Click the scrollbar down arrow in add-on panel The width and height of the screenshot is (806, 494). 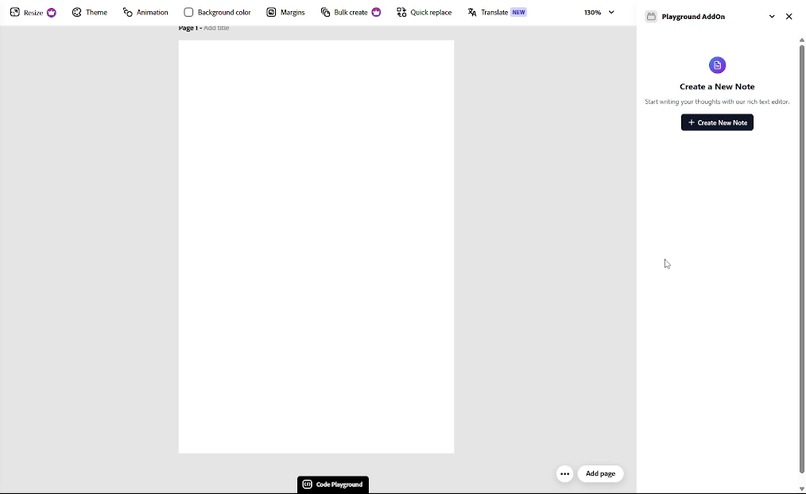pos(802,489)
